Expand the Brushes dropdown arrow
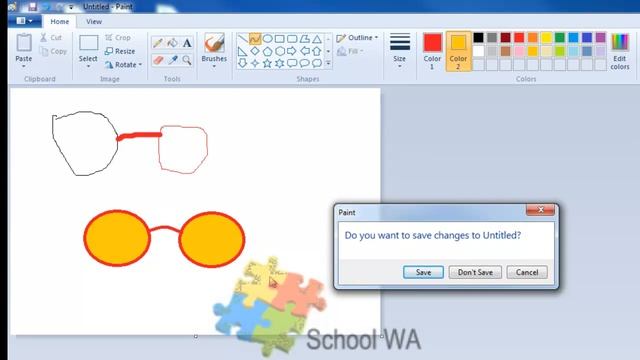 tap(214, 67)
